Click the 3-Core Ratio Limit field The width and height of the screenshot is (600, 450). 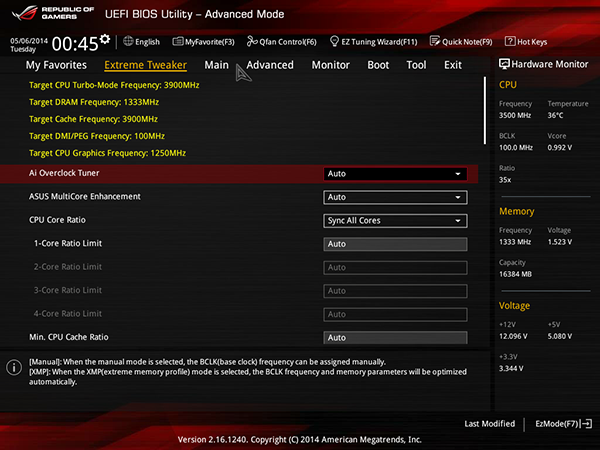[x=395, y=291]
